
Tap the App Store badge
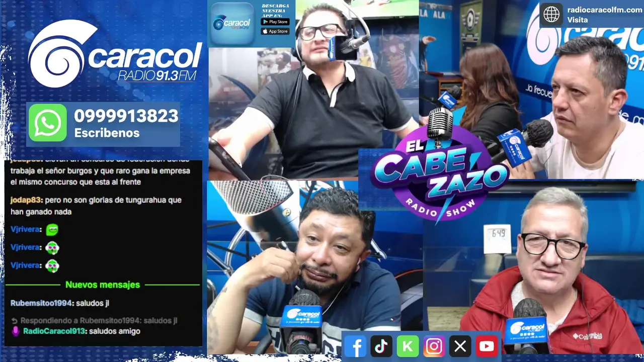(x=275, y=31)
